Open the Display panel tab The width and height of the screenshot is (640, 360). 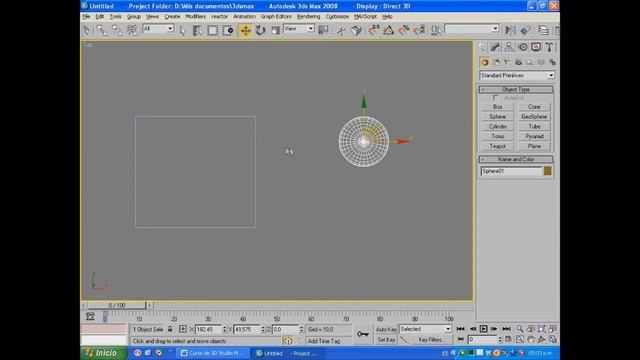tap(536, 47)
